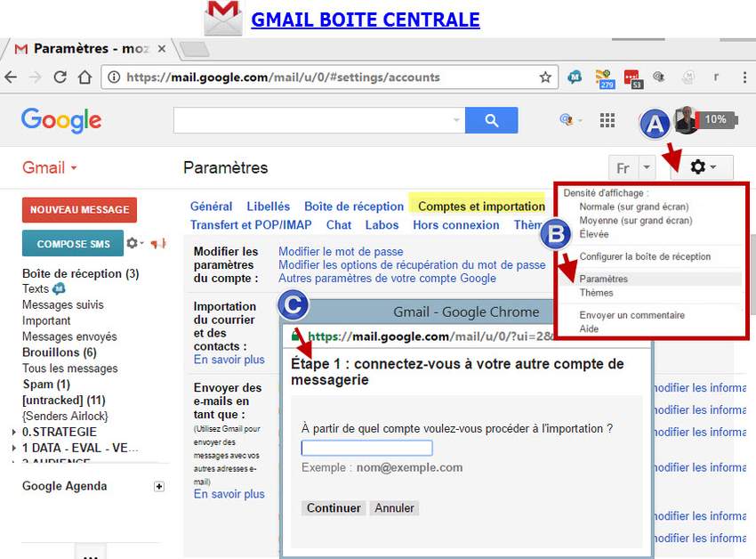The height and width of the screenshot is (559, 756).
Task: Click Annuler in the import popup
Action: point(394,508)
